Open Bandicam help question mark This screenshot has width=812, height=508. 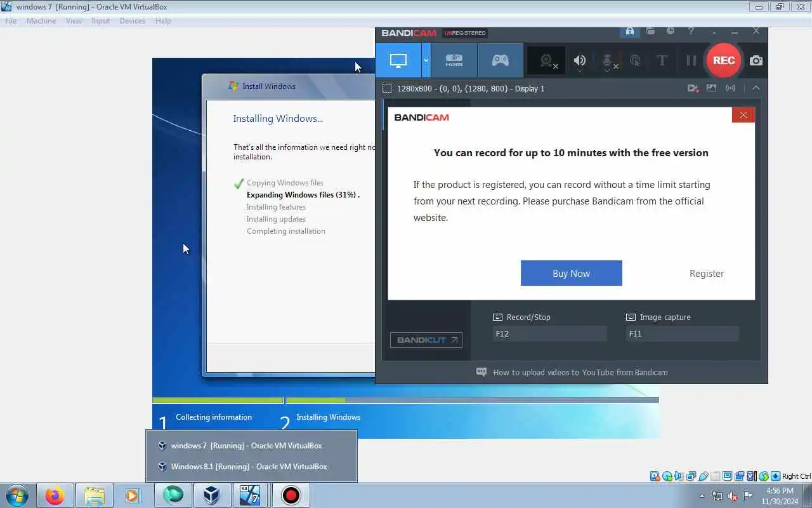691,31
